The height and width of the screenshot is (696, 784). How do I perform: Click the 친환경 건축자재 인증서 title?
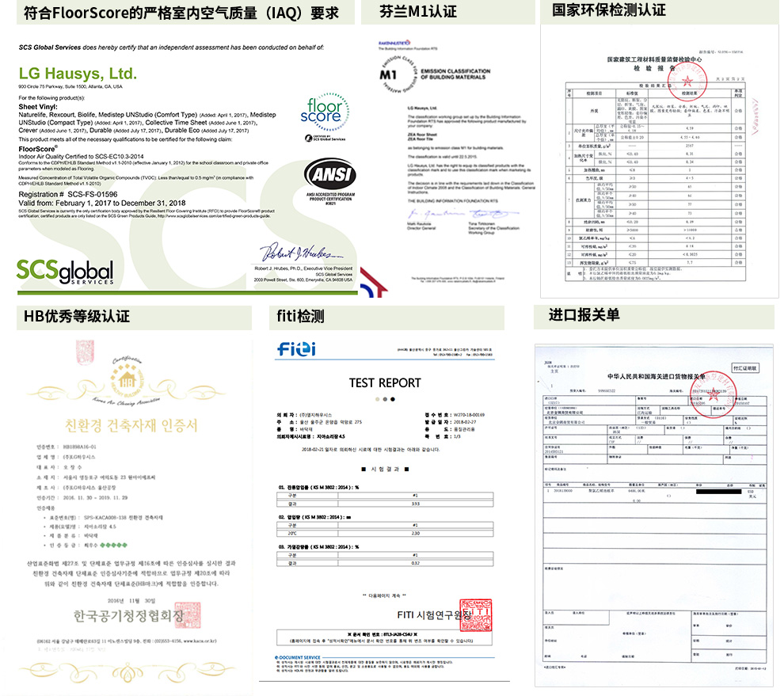coord(131,425)
